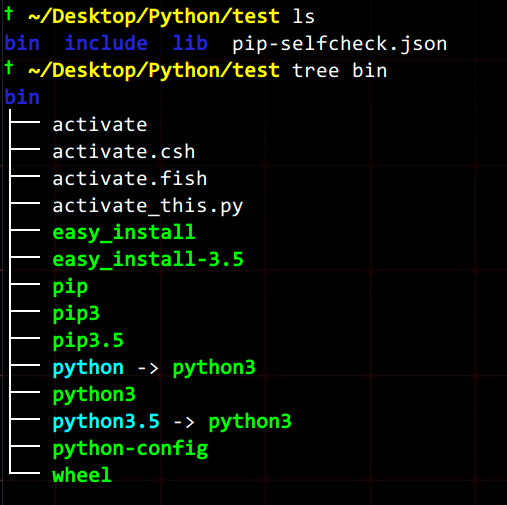507x505 pixels.
Task: Click the 'python3' target of python symlink
Action: click(214, 369)
